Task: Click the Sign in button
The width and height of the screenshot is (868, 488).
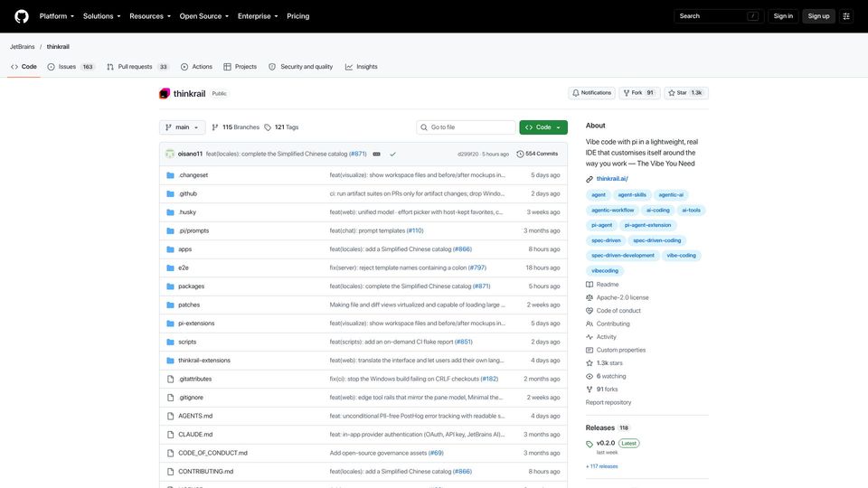Action: tap(783, 16)
